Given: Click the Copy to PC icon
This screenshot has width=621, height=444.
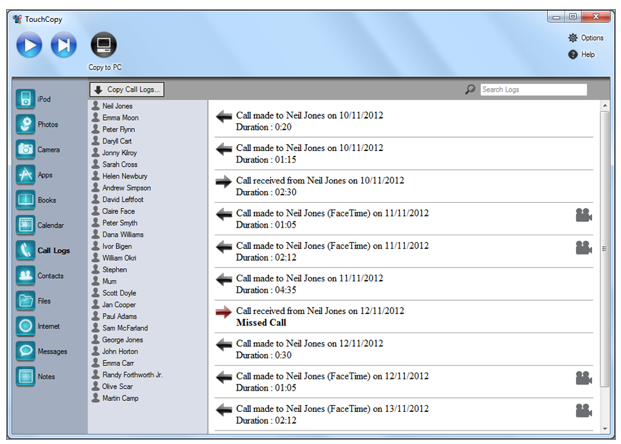Looking at the screenshot, I should (x=104, y=45).
